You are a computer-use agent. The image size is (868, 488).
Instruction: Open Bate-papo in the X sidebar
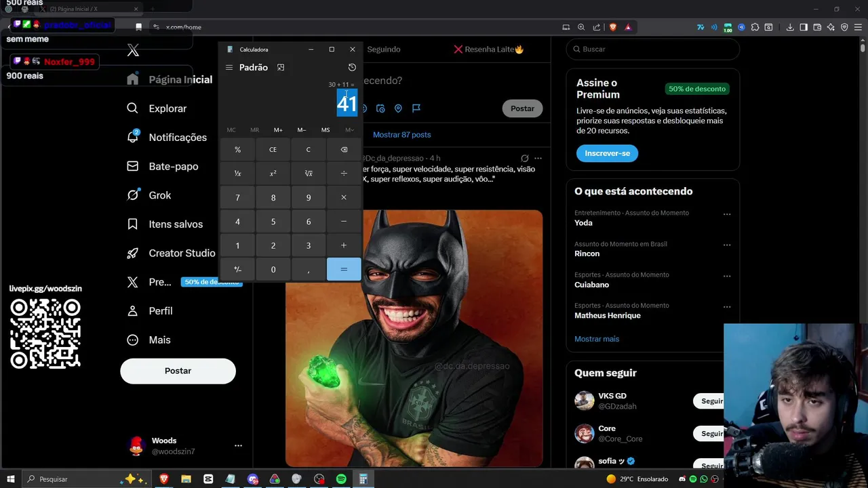pos(163,166)
